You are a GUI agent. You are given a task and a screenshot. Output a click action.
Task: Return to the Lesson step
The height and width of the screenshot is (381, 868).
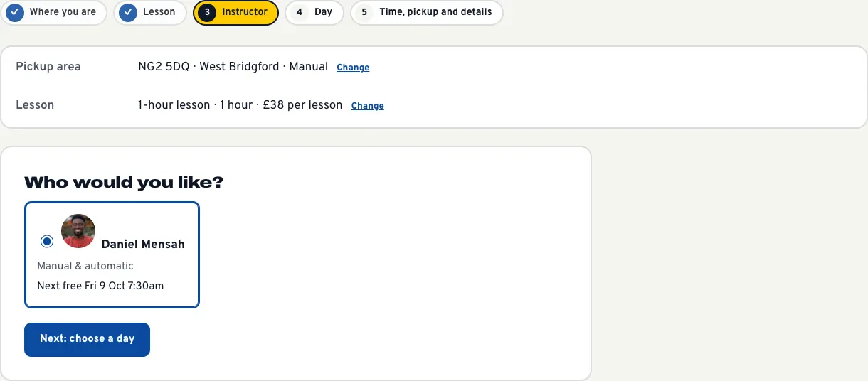coord(150,12)
